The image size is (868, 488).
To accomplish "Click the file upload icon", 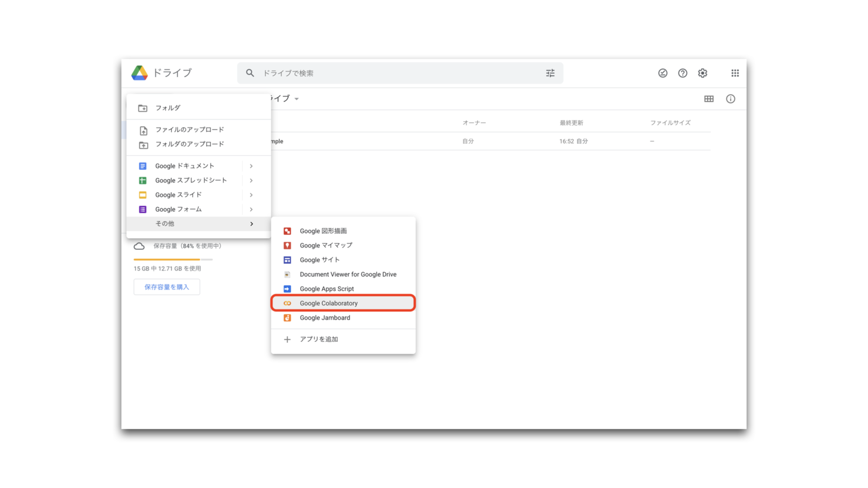I will pos(143,131).
